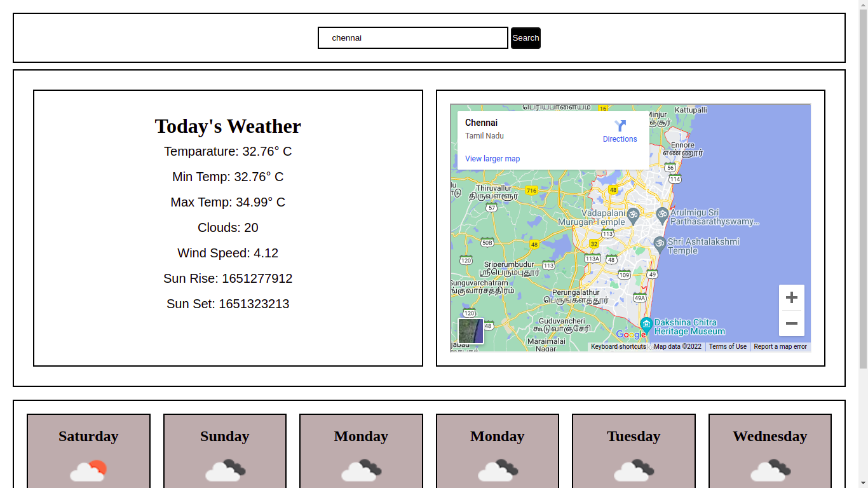
Task: Select Vadapalani Murugan Temple map pin
Action: [x=633, y=215]
